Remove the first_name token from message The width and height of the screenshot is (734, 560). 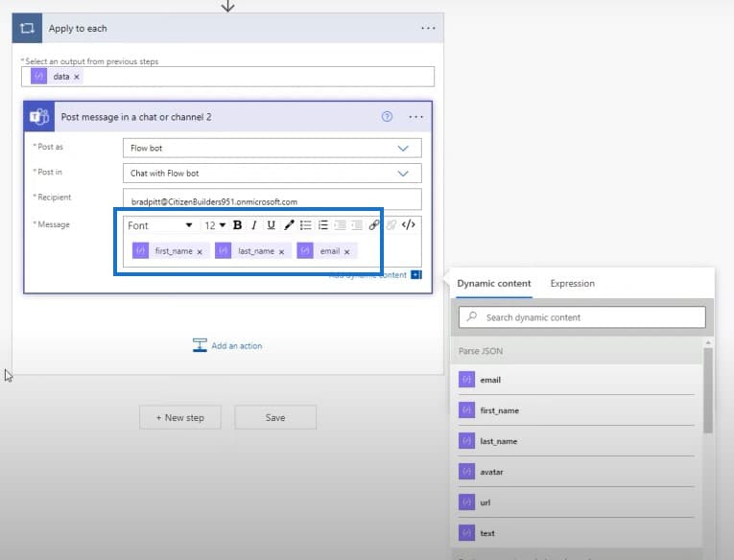(x=200, y=251)
